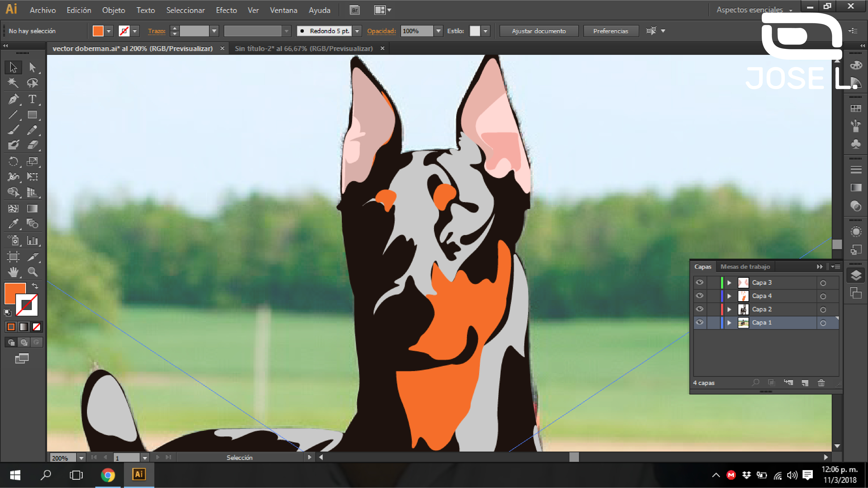
Task: Toggle target circle for Capa 3
Action: click(x=823, y=283)
